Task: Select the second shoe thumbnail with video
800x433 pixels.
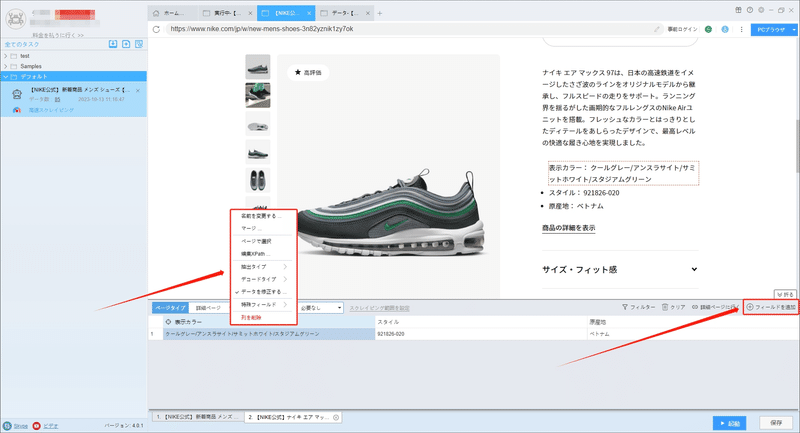Action: coord(258,95)
